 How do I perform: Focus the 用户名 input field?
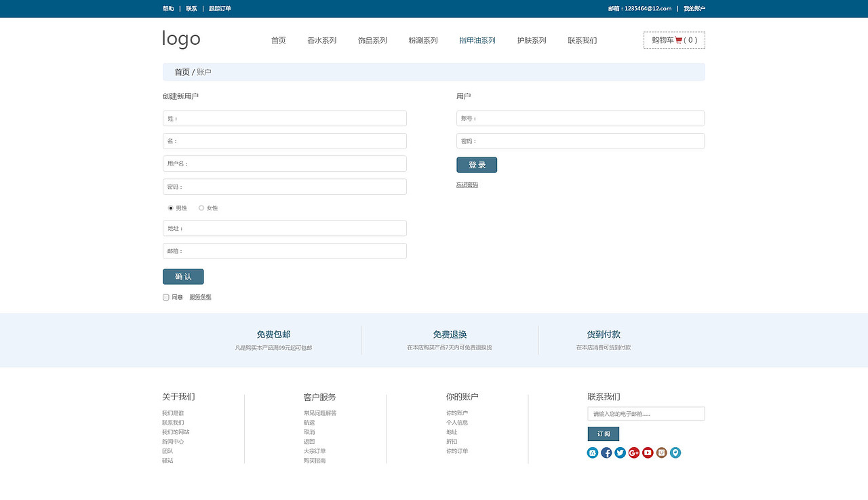285,164
